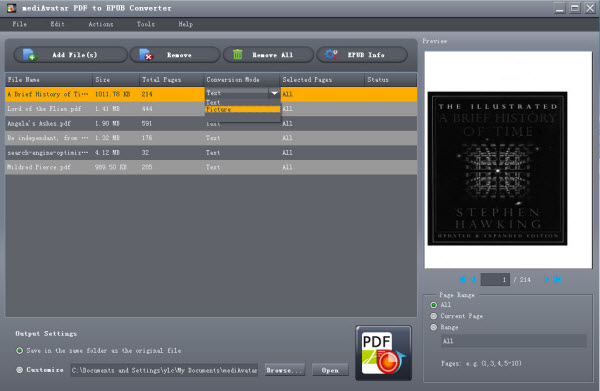The image size is (600, 391).
Task: Click the Remove All button label
Action: tap(272, 55)
